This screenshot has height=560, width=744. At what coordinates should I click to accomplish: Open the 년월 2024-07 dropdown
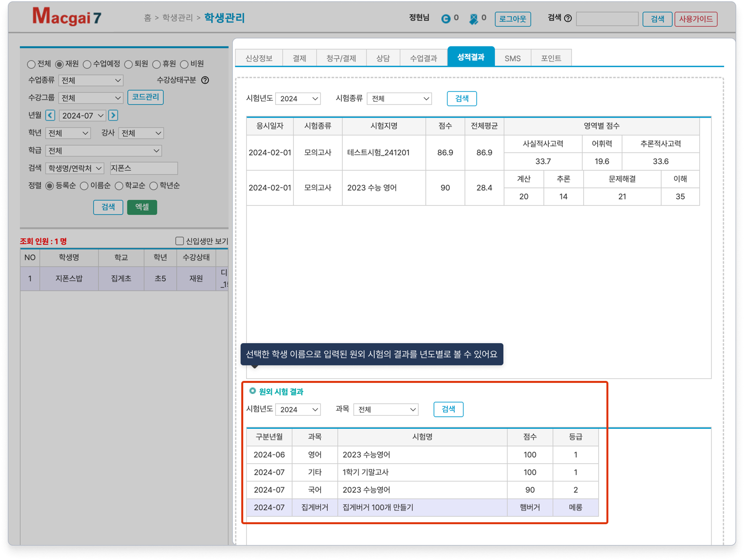(82, 116)
